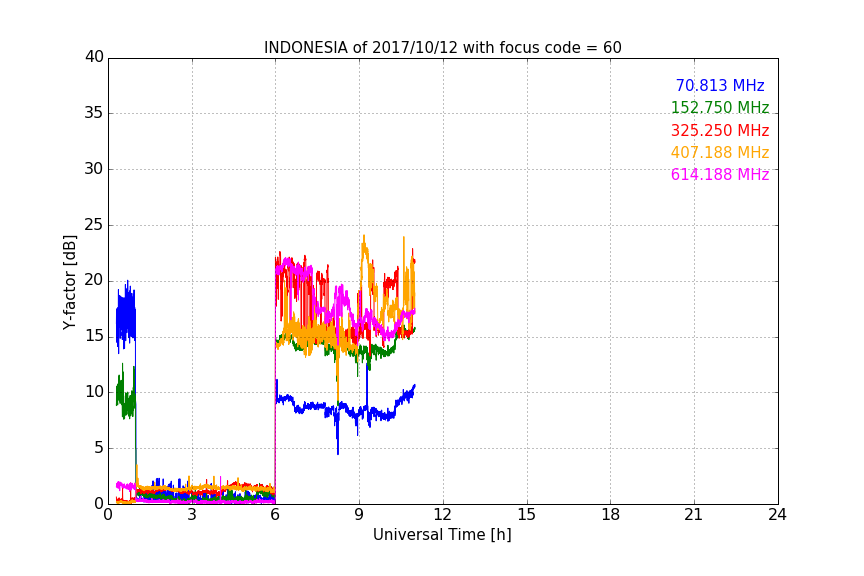Click the y-axis tick value 35
The height and width of the screenshot is (576, 864).
94,113
